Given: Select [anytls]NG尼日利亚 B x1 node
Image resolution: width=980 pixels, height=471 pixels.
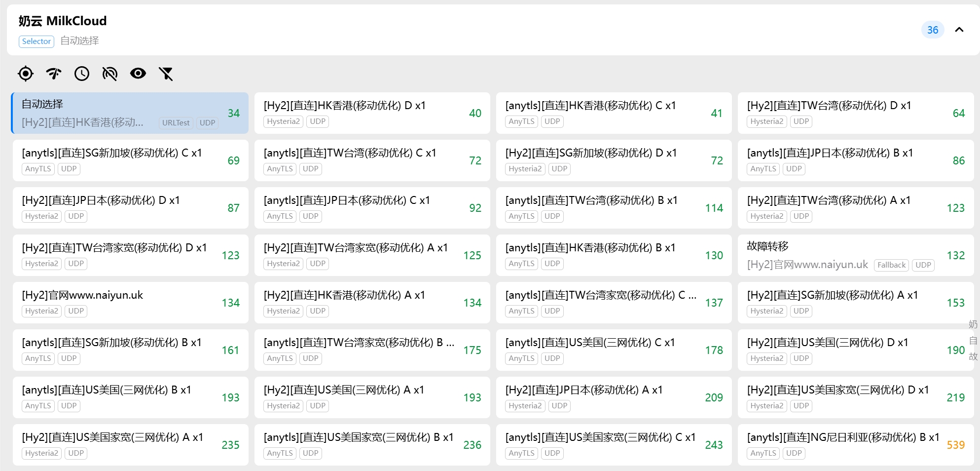Looking at the screenshot, I should tap(856, 445).
